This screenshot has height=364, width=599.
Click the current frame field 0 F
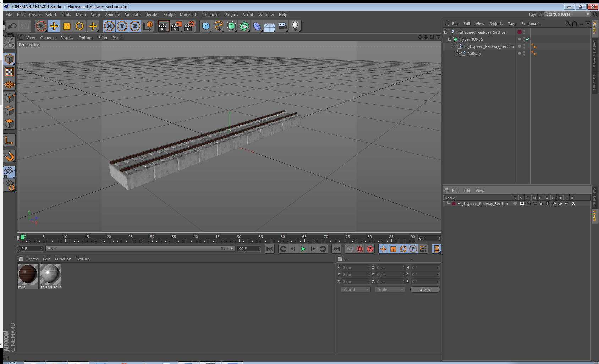click(x=31, y=248)
